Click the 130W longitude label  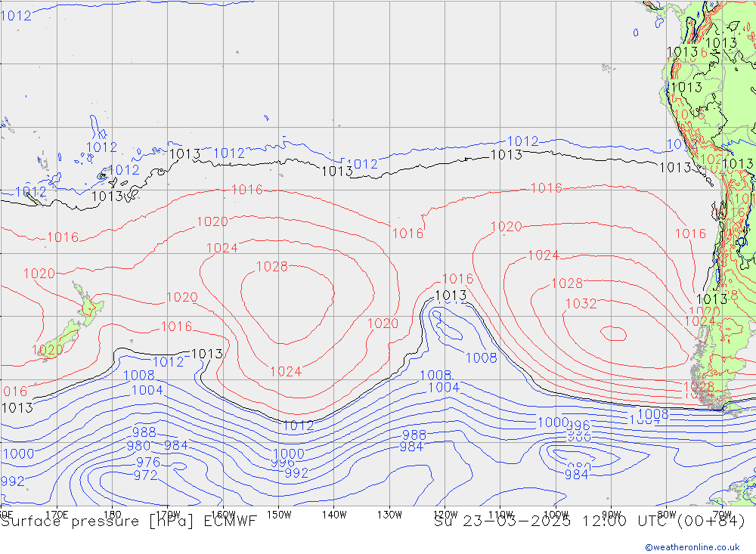point(389,515)
